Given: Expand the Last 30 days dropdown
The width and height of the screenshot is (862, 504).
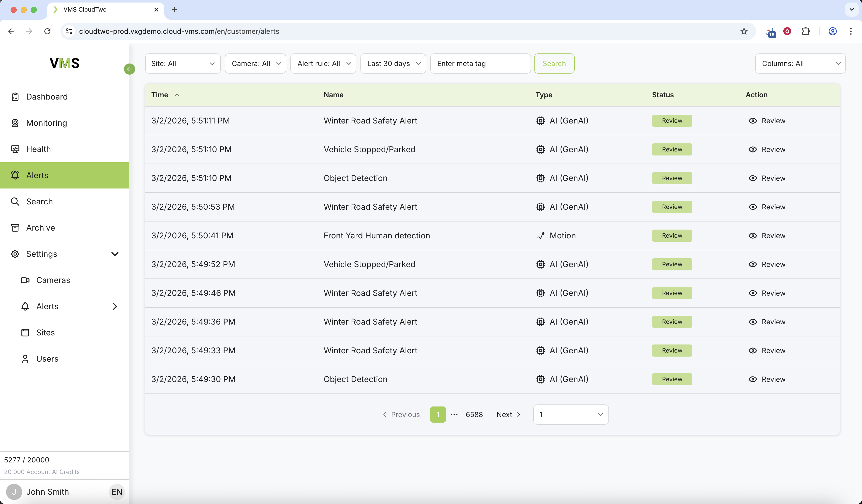Looking at the screenshot, I should tap(393, 64).
